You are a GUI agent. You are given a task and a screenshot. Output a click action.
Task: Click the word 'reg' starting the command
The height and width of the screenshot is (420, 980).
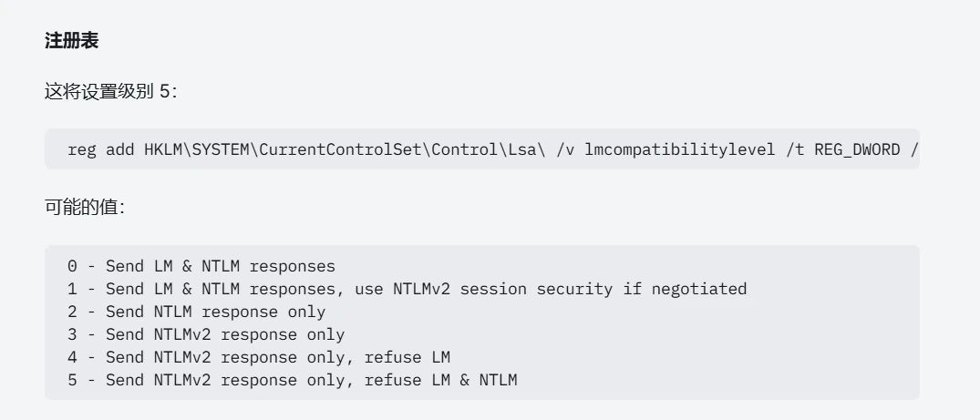click(x=81, y=150)
